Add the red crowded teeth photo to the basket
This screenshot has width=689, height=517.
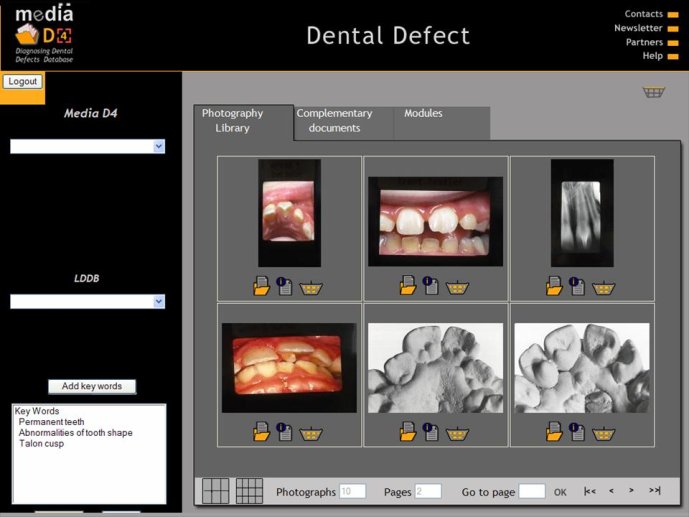point(311,434)
